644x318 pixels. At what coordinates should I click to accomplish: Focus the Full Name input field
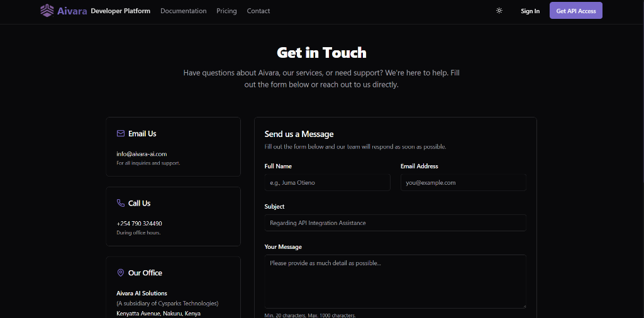click(x=327, y=183)
